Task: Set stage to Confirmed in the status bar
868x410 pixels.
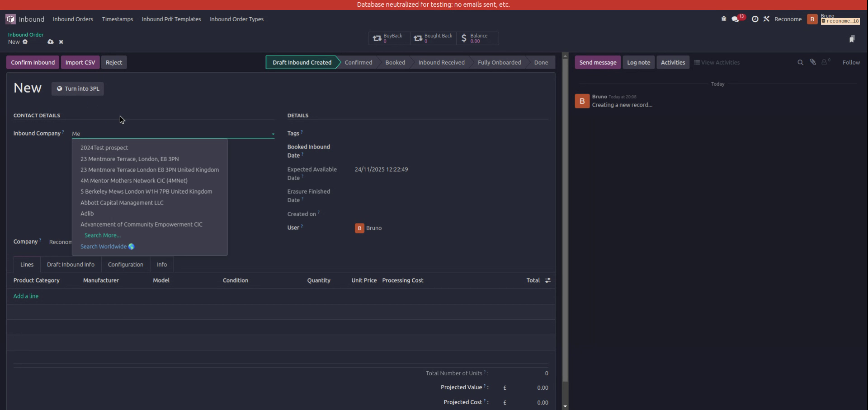Action: coord(358,62)
